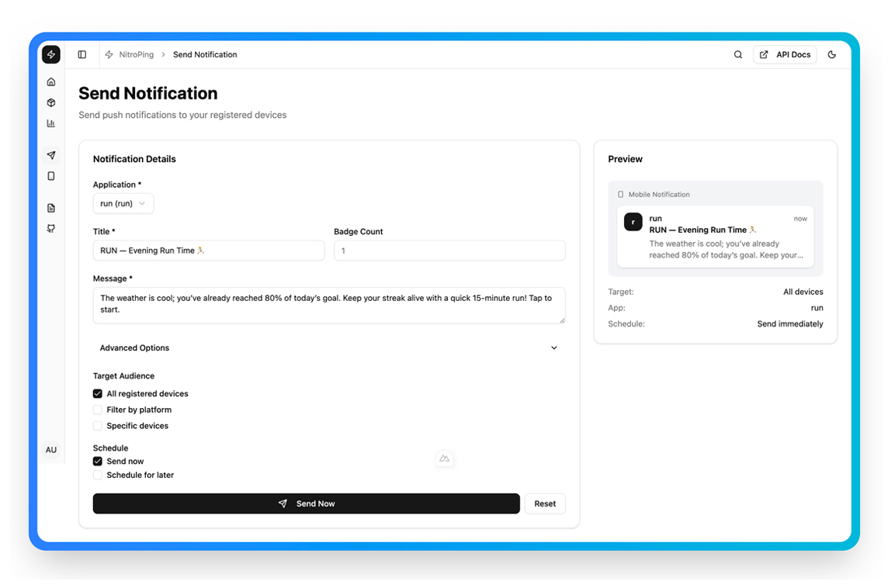Image resolution: width=888 pixels, height=588 pixels.
Task: Tick the Schedule for later checkbox
Action: tap(98, 475)
